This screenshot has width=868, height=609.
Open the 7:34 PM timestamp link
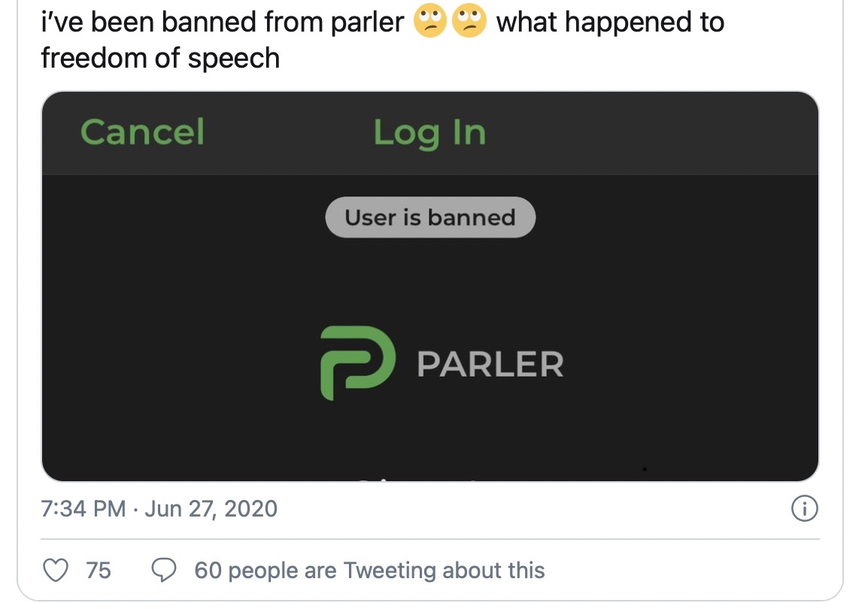[x=83, y=509]
